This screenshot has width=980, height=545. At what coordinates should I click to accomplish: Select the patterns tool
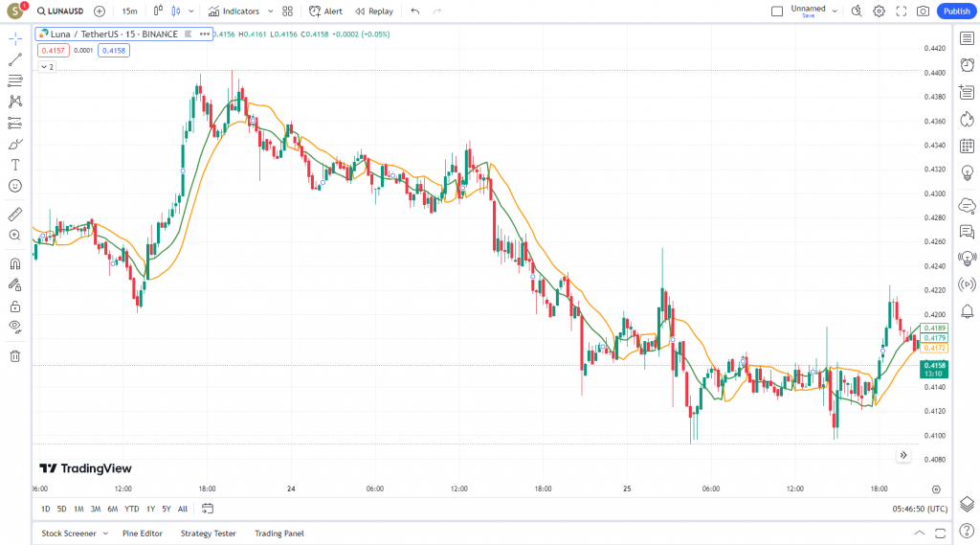15,102
